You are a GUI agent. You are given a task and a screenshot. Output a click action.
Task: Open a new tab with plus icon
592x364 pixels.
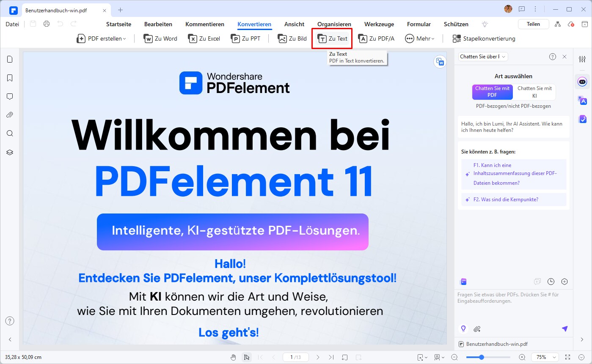tap(121, 9)
